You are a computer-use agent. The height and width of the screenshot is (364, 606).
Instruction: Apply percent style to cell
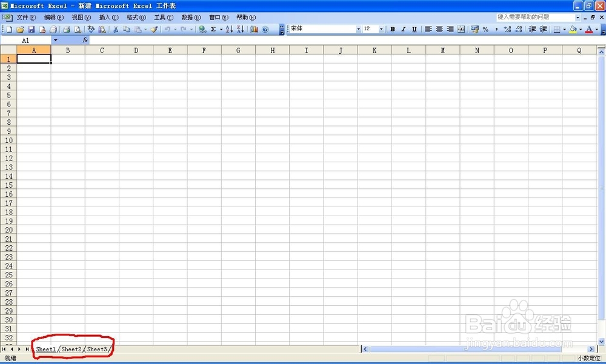pyautogui.click(x=485, y=29)
